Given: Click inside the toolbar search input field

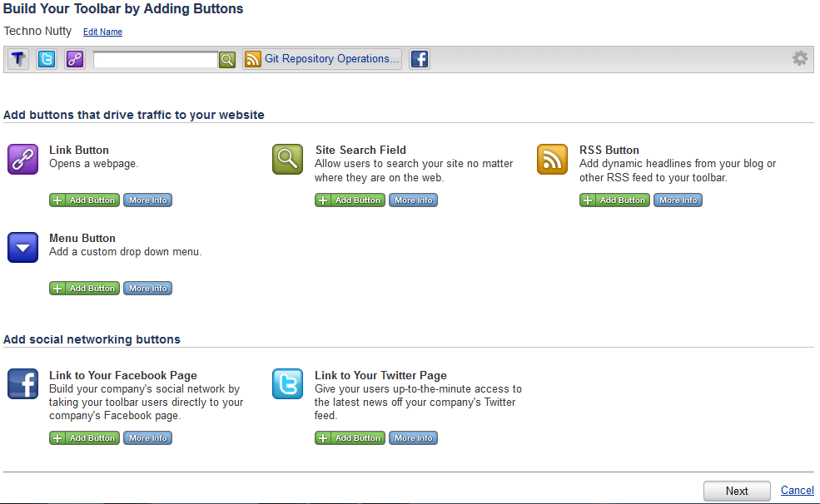Looking at the screenshot, I should coord(154,58).
